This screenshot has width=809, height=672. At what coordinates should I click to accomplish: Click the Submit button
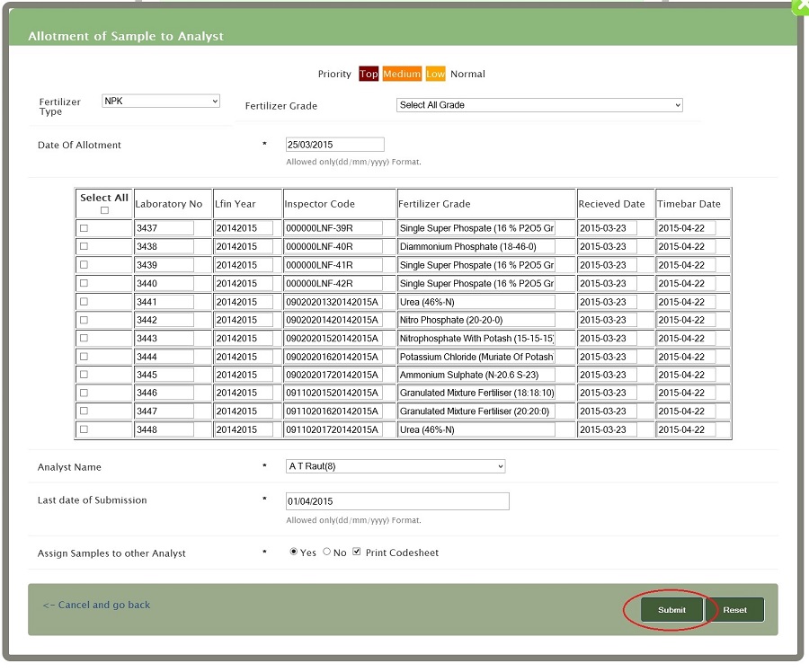[x=671, y=610]
